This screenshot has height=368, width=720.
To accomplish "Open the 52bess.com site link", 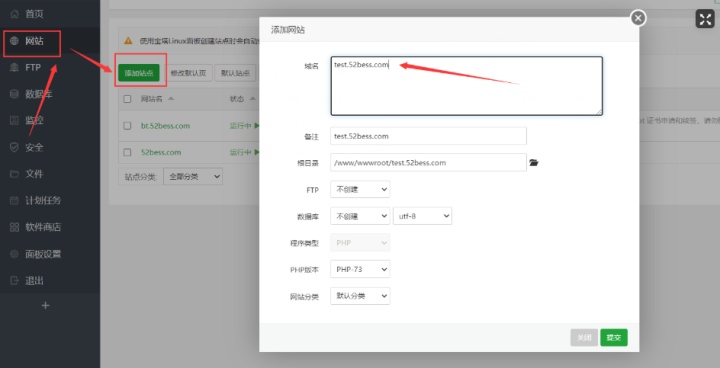I will pos(161,152).
